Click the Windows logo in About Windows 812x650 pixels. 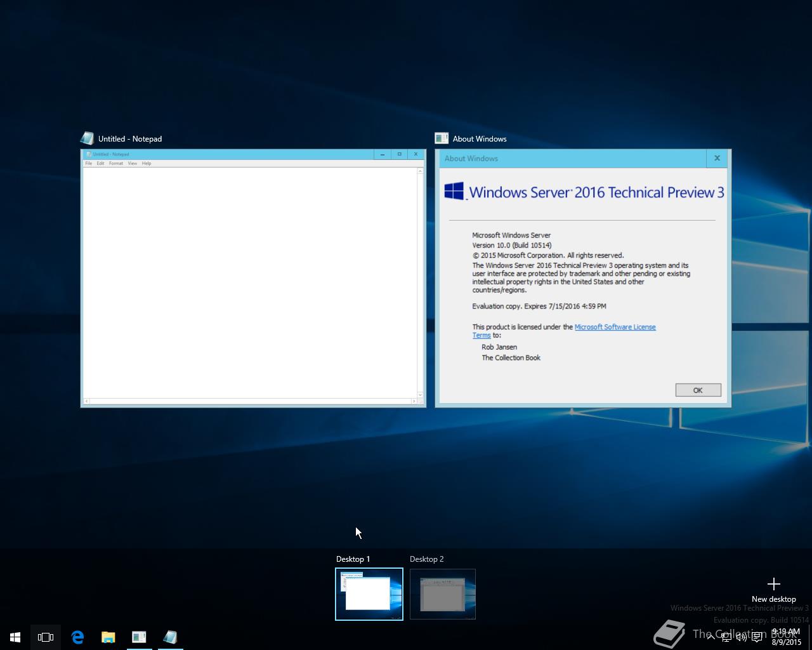coord(454,191)
